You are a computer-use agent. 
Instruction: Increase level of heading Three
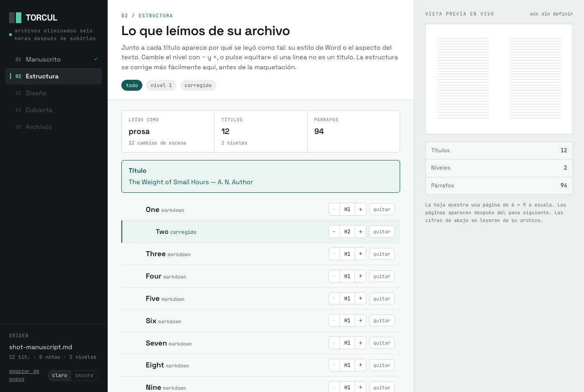pyautogui.click(x=360, y=254)
